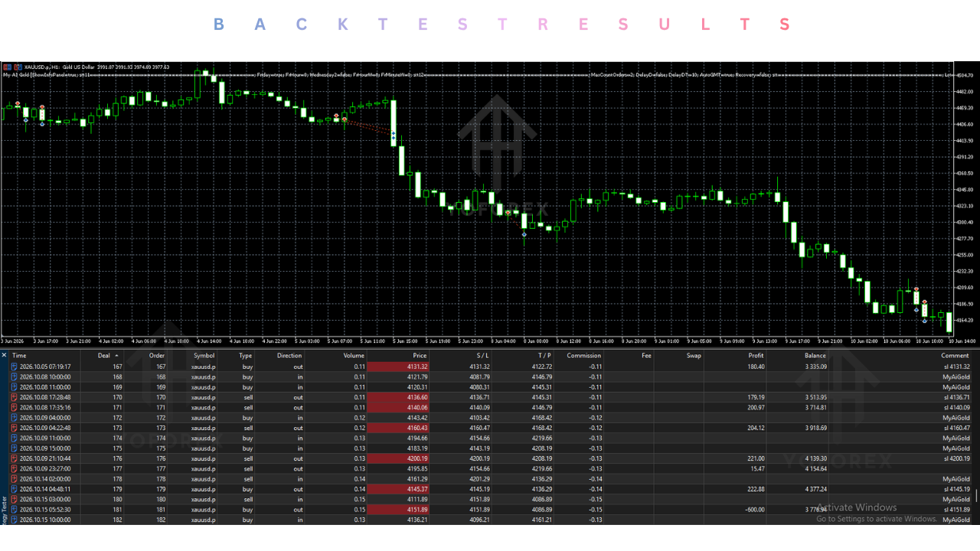This screenshot has width=980, height=551.
Task: Sort by the Type column header
Action: pyautogui.click(x=245, y=355)
